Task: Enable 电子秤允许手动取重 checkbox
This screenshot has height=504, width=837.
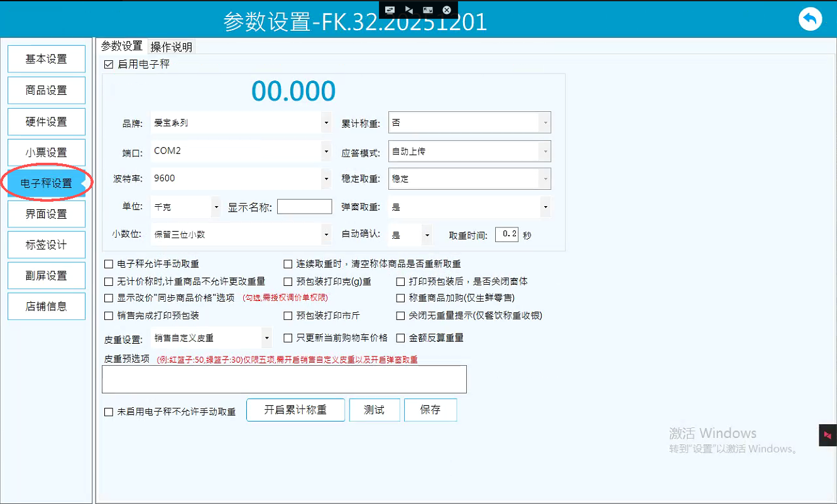Action: (109, 264)
